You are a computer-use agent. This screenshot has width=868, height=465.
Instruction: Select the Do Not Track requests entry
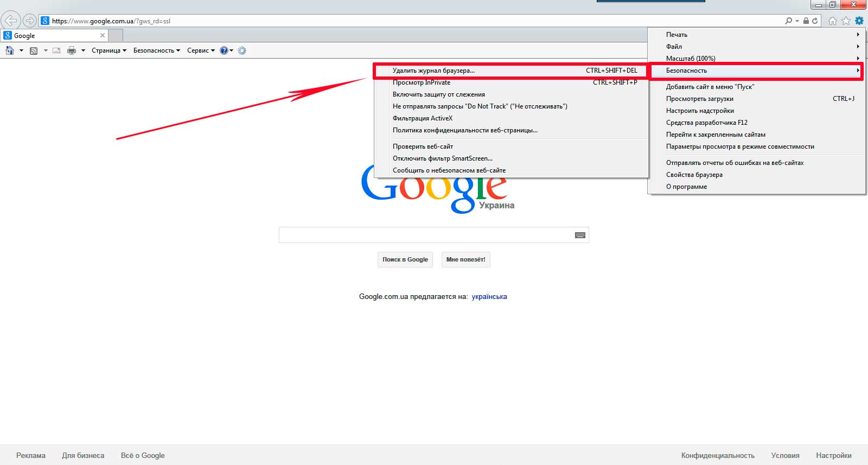(x=511, y=106)
